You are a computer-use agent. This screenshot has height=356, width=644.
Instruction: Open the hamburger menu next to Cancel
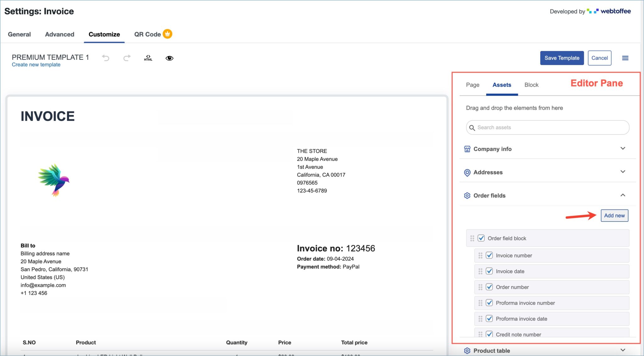[x=625, y=58]
